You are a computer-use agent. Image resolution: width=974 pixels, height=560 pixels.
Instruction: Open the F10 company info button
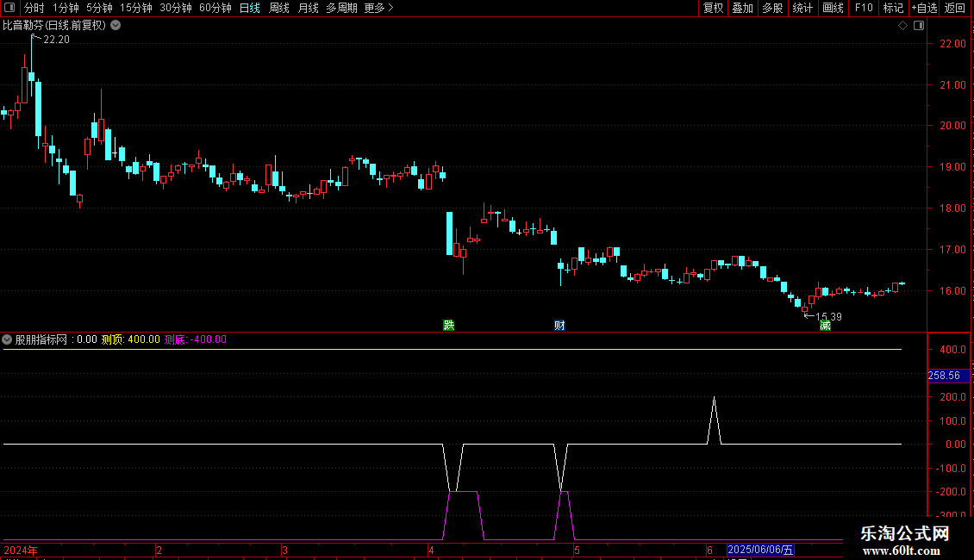(x=863, y=8)
